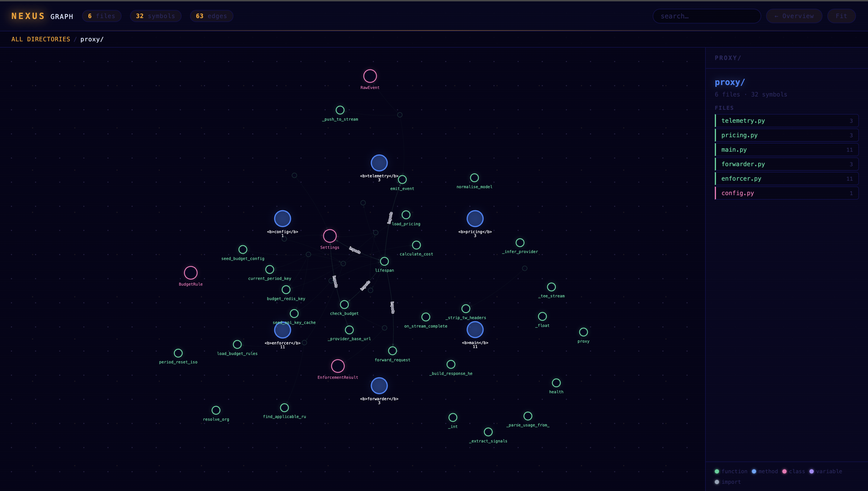Click the lifespan function node
Screen dimensions: 868x491
coord(385,261)
